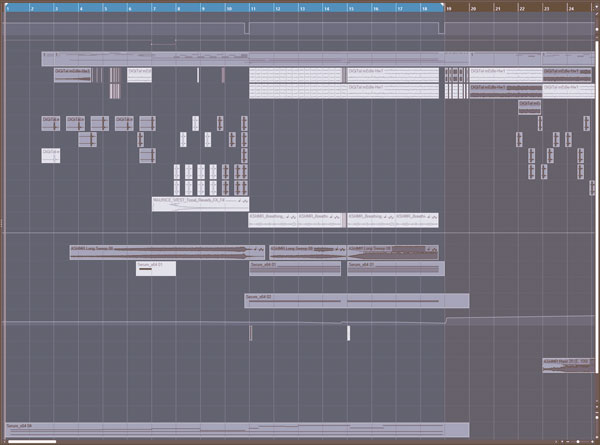The width and height of the screenshot is (600, 445).
Task: Select the right locator handle at bar 19
Action: click(x=443, y=5)
